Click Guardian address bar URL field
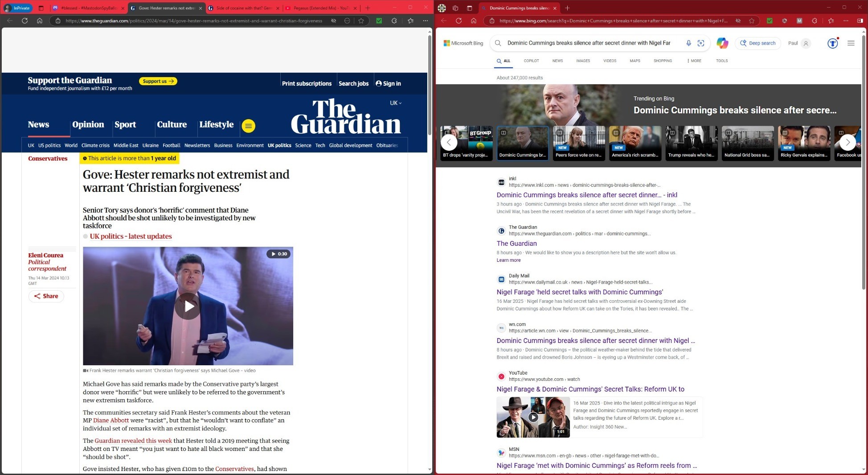The image size is (868, 475). (194, 21)
